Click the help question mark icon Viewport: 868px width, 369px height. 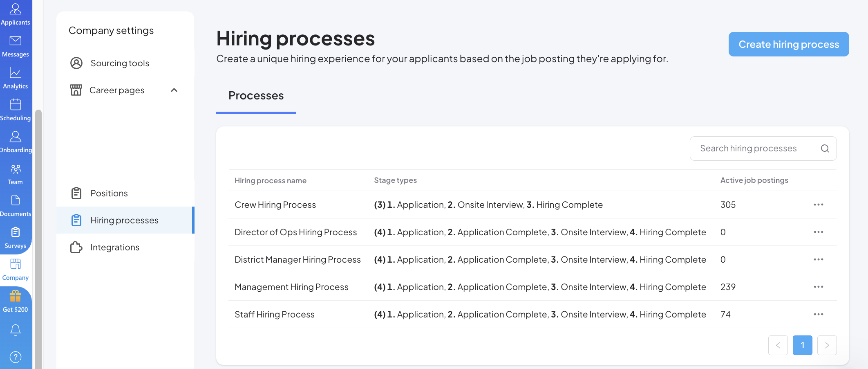point(16,357)
